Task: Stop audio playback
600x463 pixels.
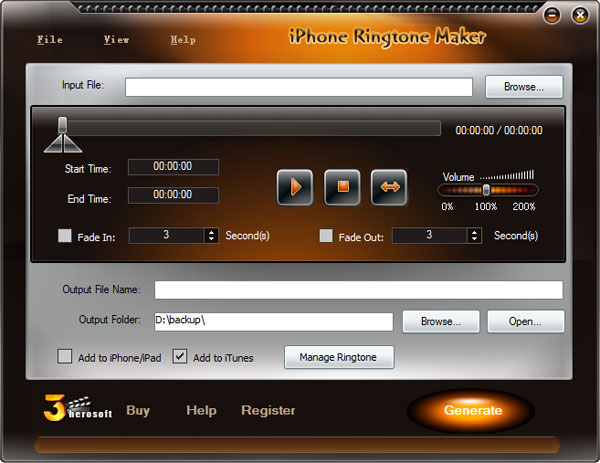Action: pyautogui.click(x=342, y=187)
